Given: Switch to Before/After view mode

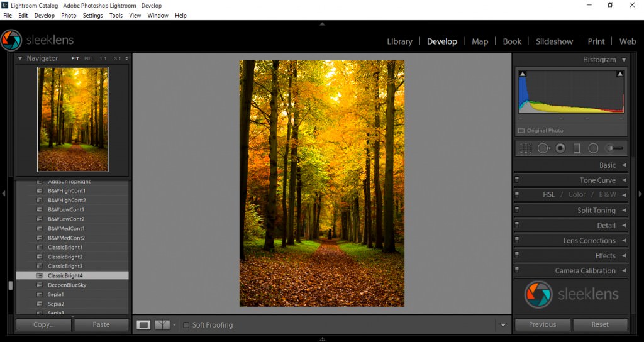Looking at the screenshot, I should [162, 325].
